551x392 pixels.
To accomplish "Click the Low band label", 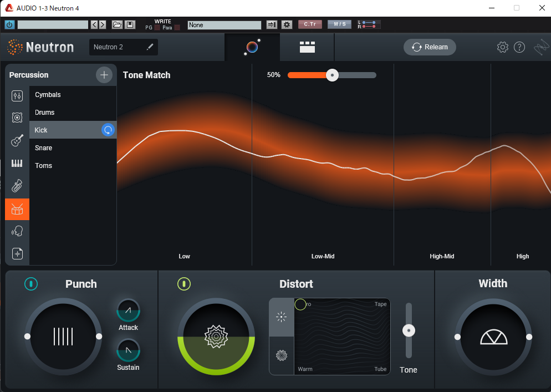I will coord(184,256).
